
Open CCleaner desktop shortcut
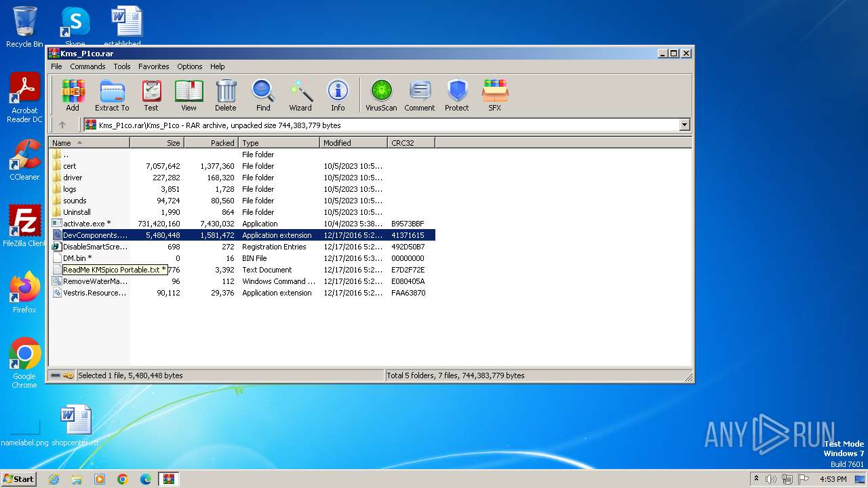pyautogui.click(x=24, y=160)
